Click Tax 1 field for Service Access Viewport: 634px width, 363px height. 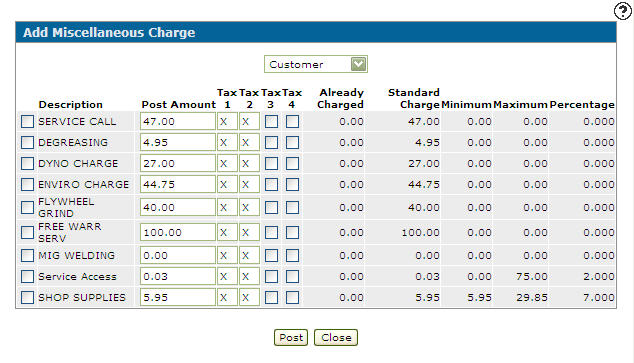point(227,276)
